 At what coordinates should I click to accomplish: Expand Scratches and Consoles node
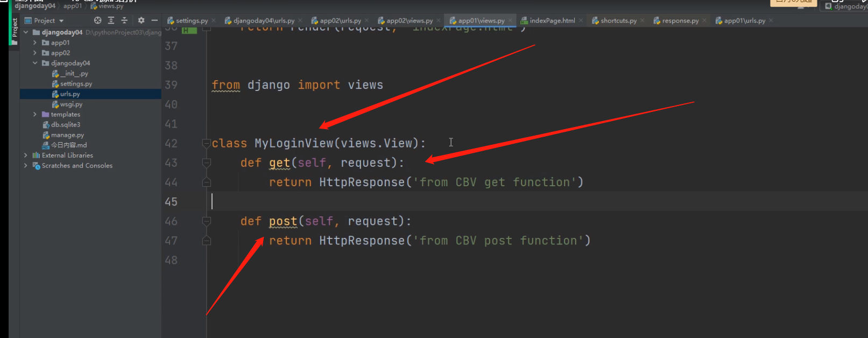pyautogui.click(x=26, y=165)
